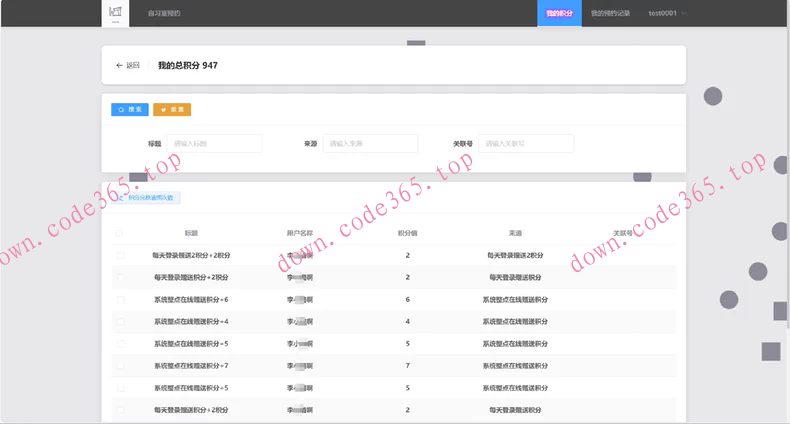Expand the test0001 user dropdown
Image resolution: width=790 pixels, height=424 pixels.
[667, 13]
